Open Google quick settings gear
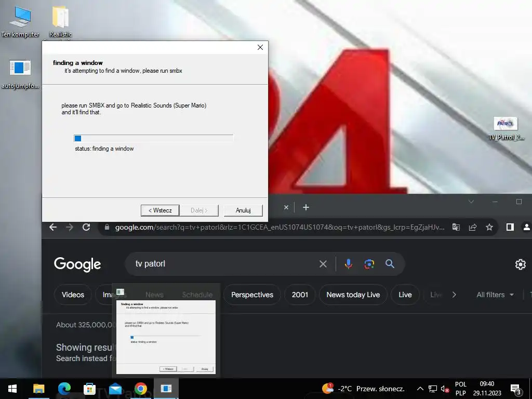Image resolution: width=532 pixels, height=399 pixels. (x=521, y=264)
